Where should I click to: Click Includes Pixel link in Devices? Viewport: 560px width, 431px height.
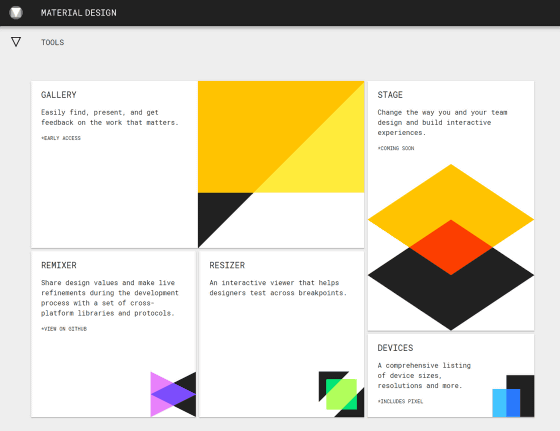(x=400, y=401)
